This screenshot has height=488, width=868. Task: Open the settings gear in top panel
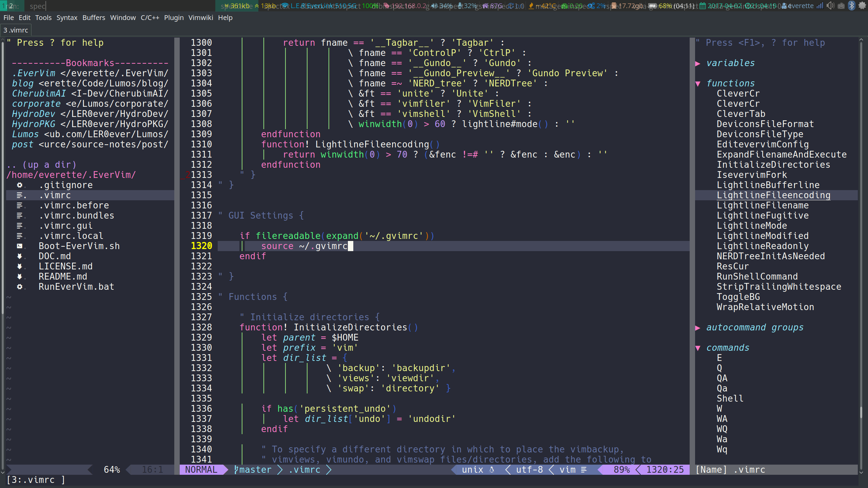click(x=862, y=5)
